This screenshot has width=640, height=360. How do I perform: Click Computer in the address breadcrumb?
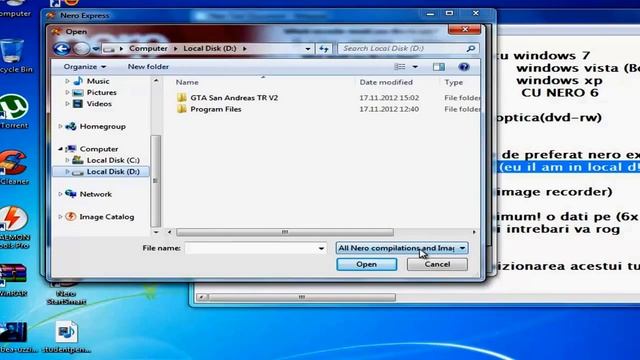tap(148, 48)
